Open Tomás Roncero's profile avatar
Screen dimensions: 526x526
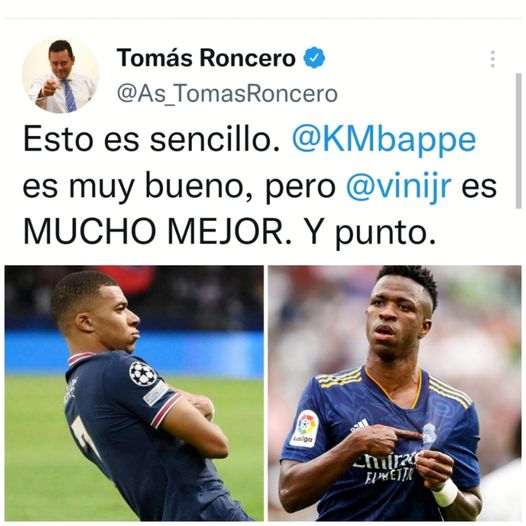(61, 74)
